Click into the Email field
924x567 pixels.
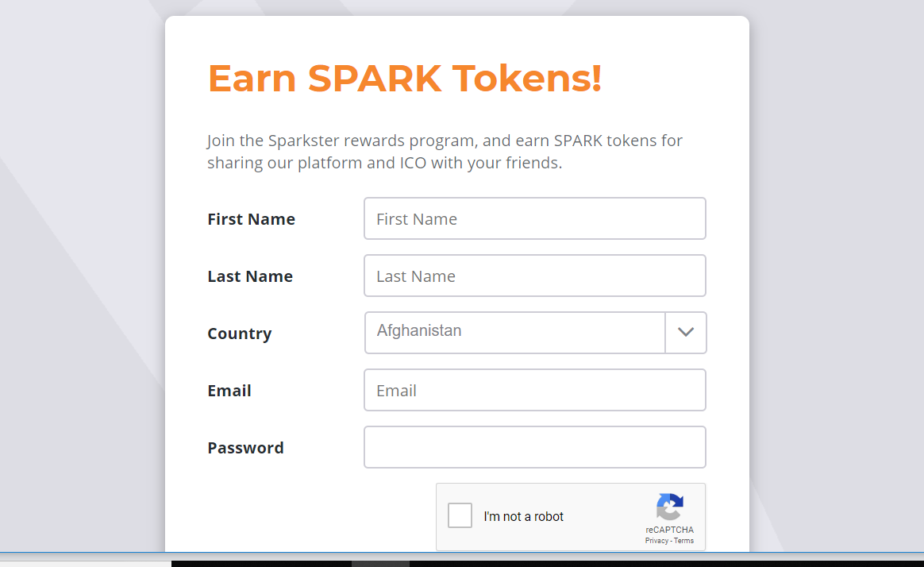(x=534, y=390)
